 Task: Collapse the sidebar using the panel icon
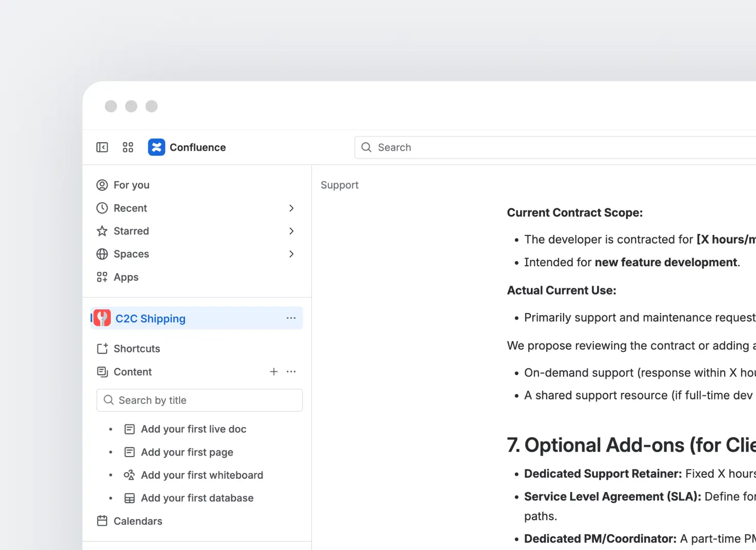tap(102, 147)
